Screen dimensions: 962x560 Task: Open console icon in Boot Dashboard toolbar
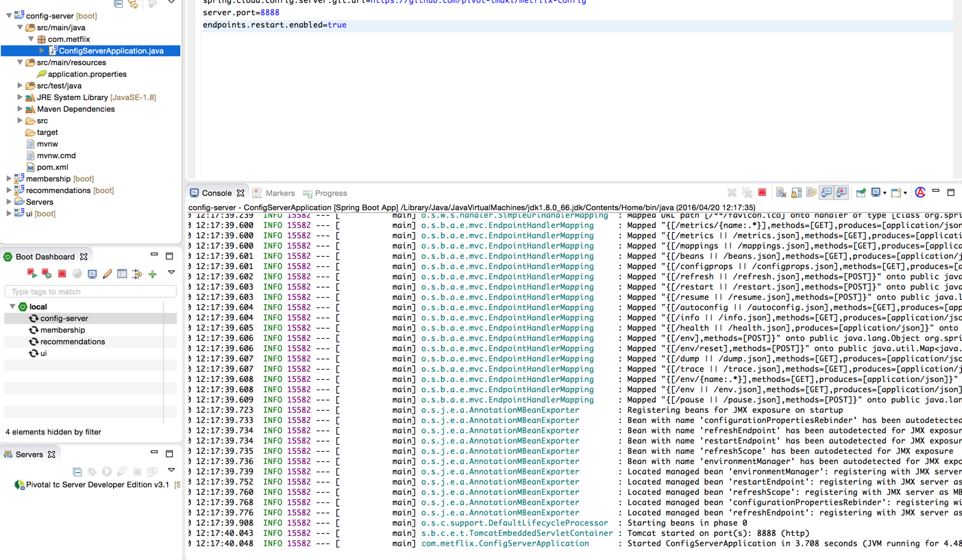92,274
